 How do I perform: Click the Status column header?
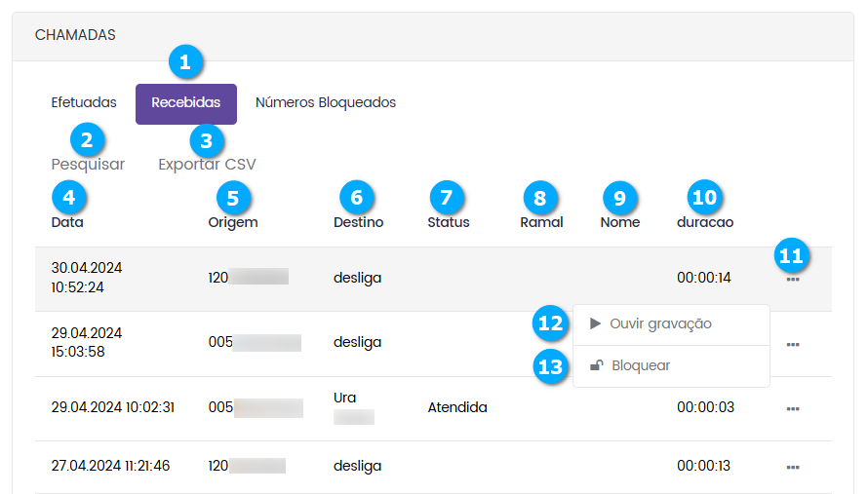click(x=449, y=222)
